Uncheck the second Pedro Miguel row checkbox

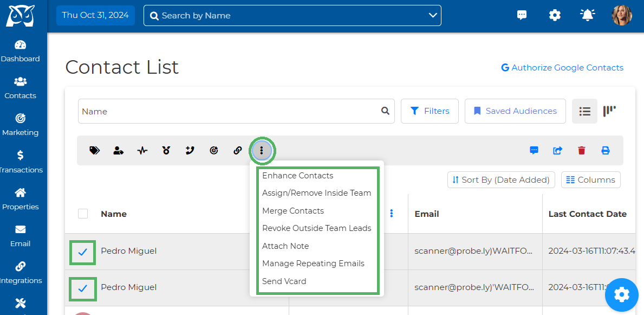coord(82,288)
